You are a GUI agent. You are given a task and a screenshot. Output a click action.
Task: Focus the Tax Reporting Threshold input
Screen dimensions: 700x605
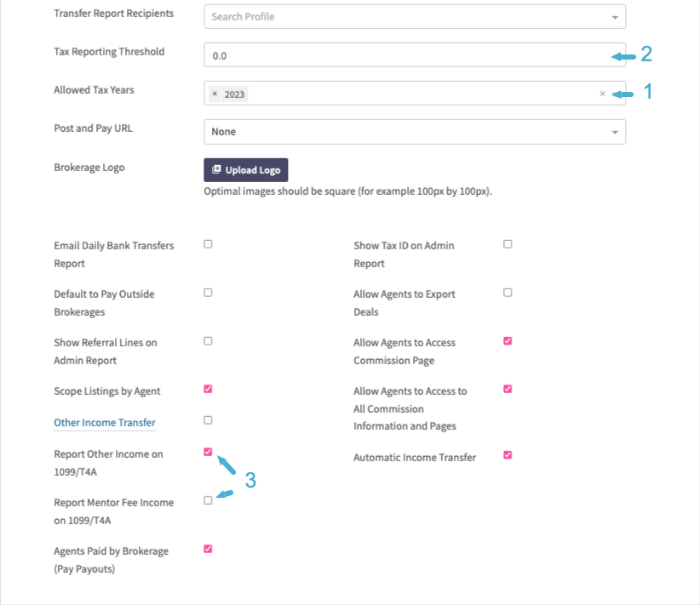coord(415,54)
